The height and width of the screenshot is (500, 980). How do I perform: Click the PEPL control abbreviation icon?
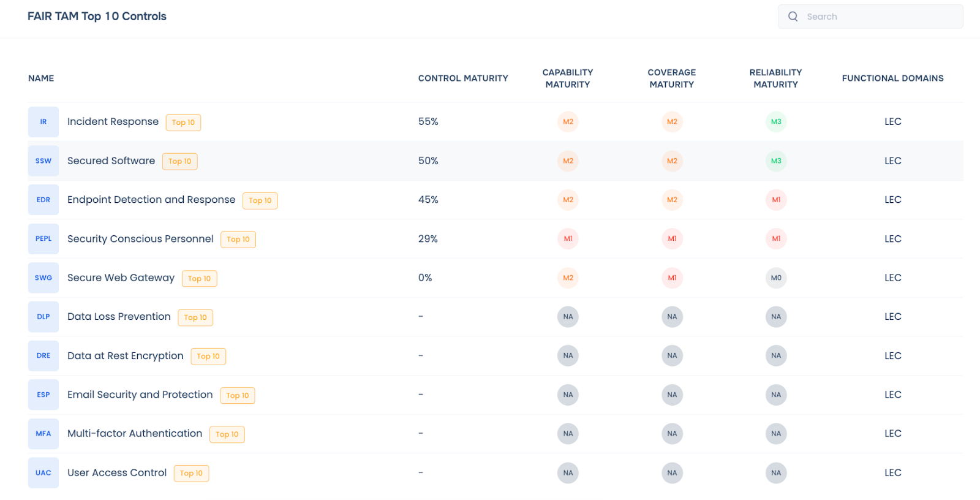[43, 239]
